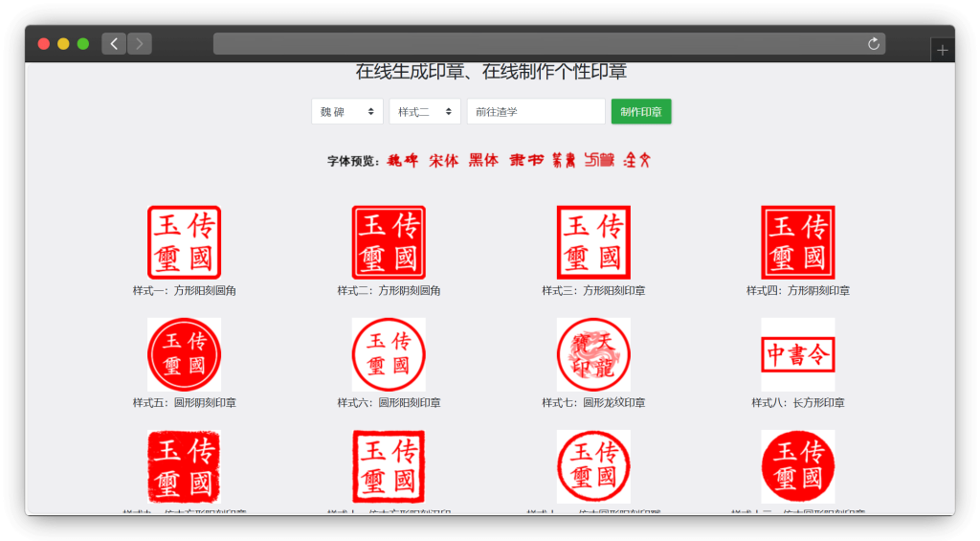Click the solid round seal above 样式五
The width and height of the screenshot is (980, 541).
pos(184,354)
